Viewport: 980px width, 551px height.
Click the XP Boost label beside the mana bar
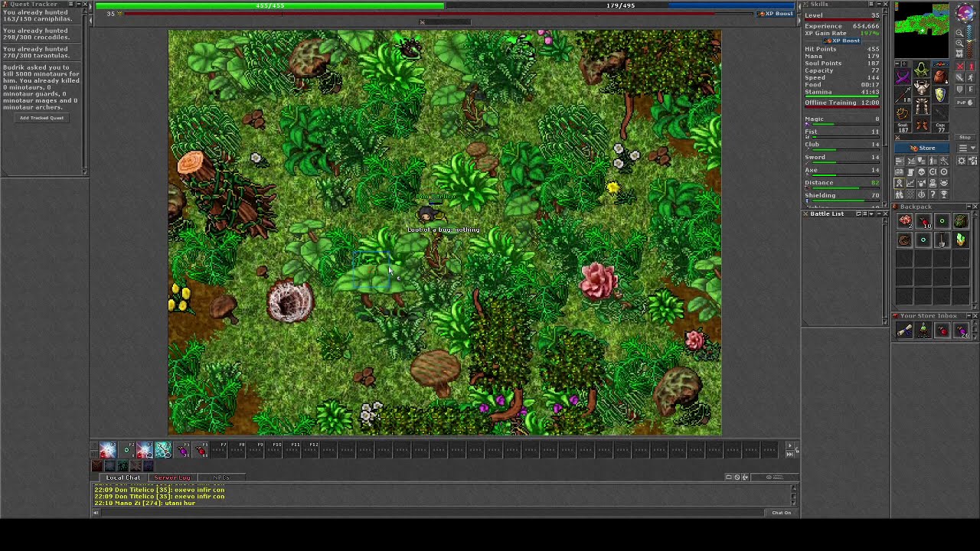coord(776,13)
